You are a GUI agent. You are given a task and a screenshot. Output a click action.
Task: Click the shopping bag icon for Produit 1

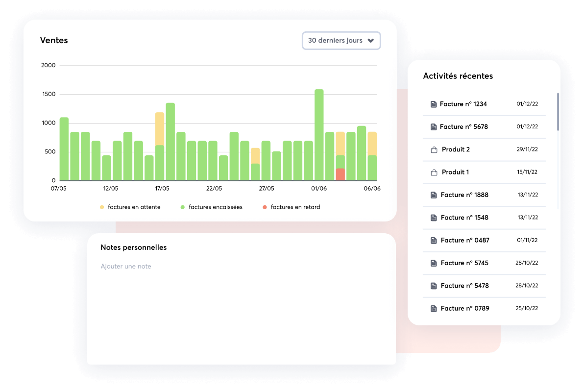[434, 172]
